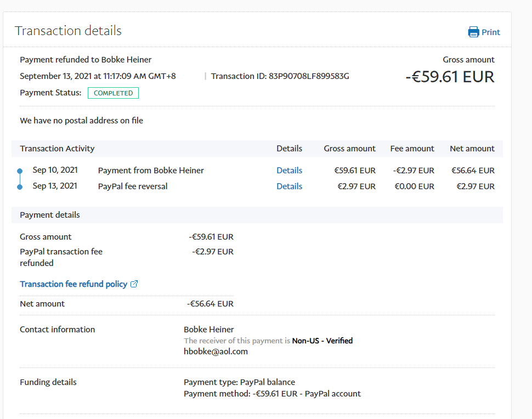Click the Transaction Activity column header
532x419 pixels.
point(57,149)
